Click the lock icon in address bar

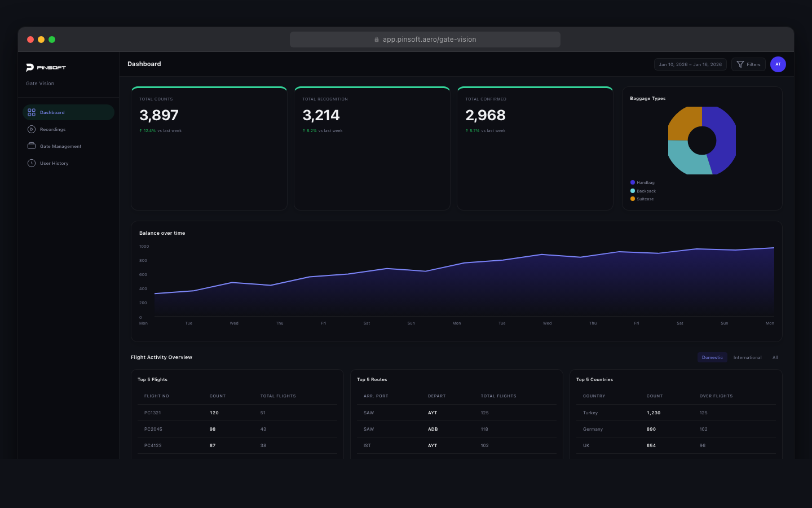(377, 40)
